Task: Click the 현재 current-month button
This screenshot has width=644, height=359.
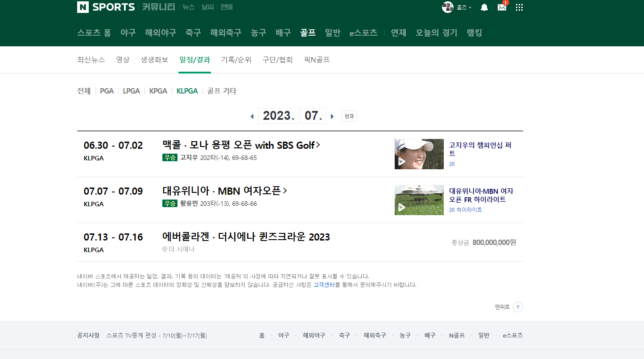Action: point(349,116)
